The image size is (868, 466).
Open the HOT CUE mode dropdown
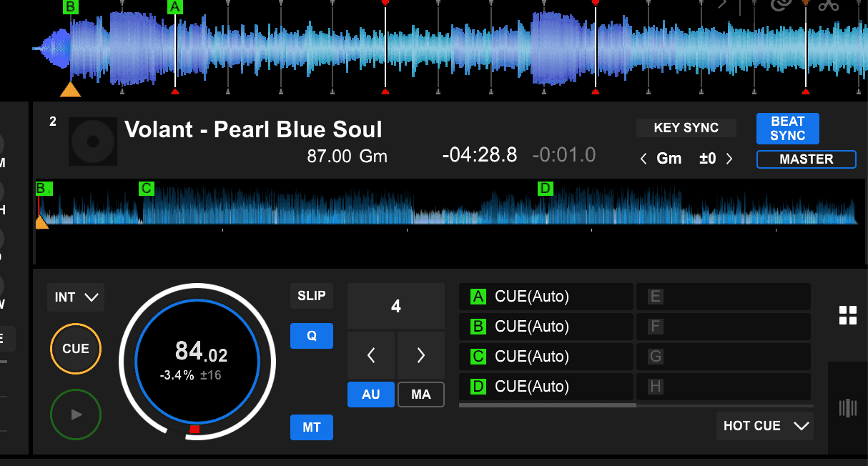click(764, 426)
